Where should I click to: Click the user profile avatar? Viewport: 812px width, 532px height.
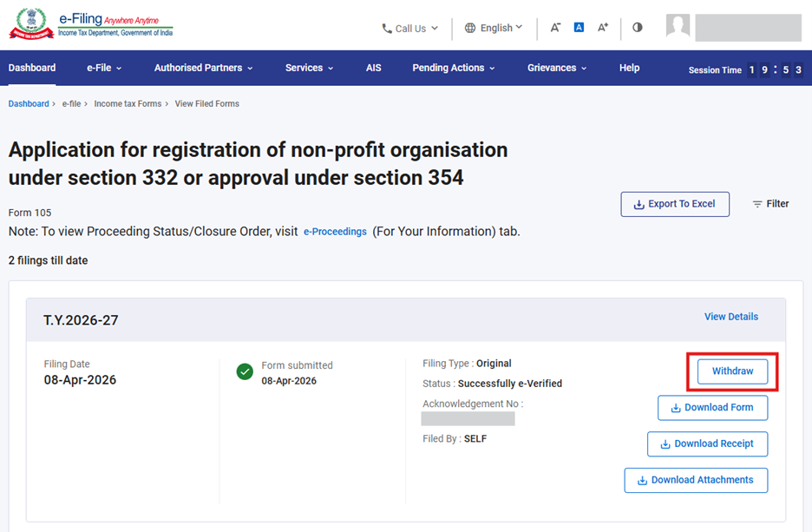tap(678, 27)
